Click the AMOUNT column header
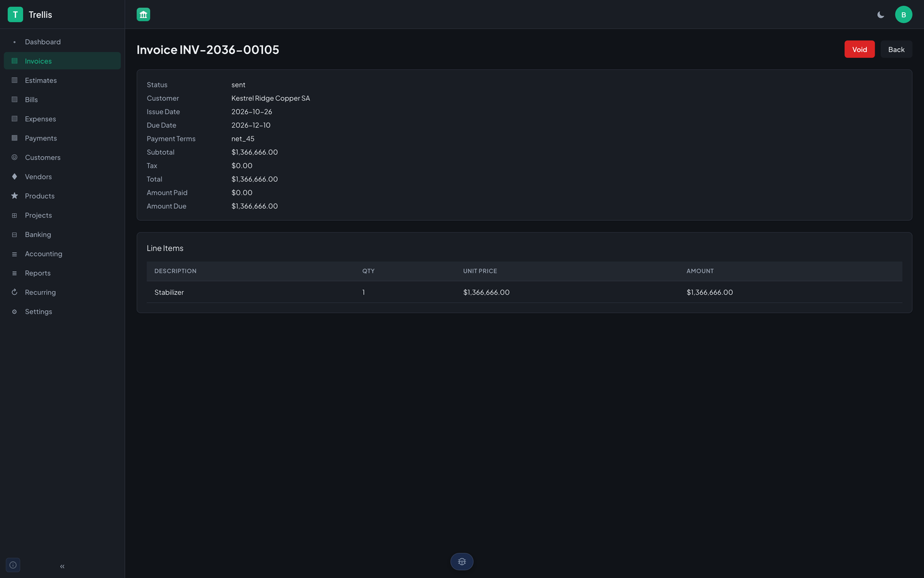Screen dimensions: 924x578 point(700,271)
